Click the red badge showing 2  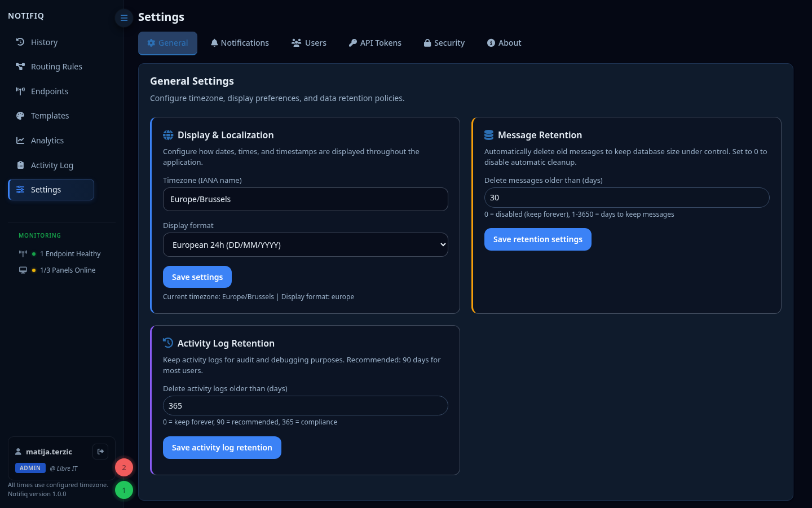click(124, 467)
